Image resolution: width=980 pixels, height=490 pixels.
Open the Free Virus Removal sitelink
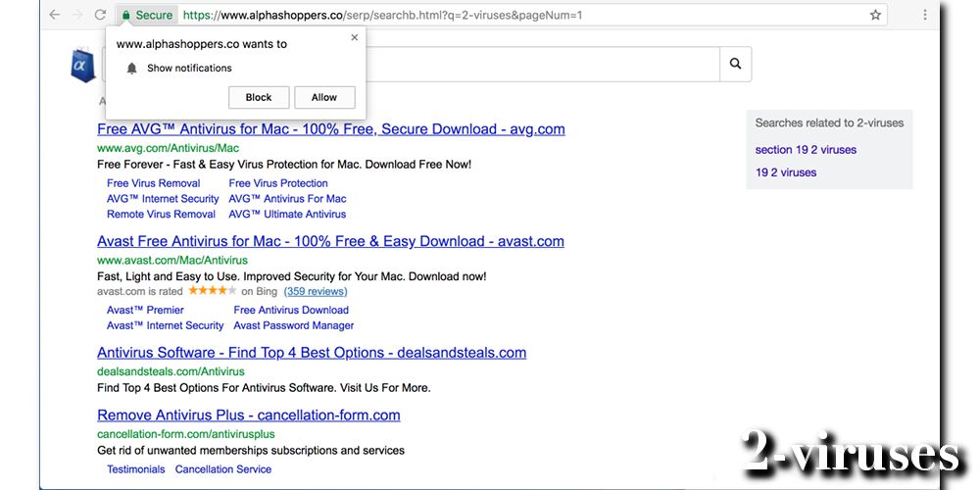pyautogui.click(x=154, y=183)
